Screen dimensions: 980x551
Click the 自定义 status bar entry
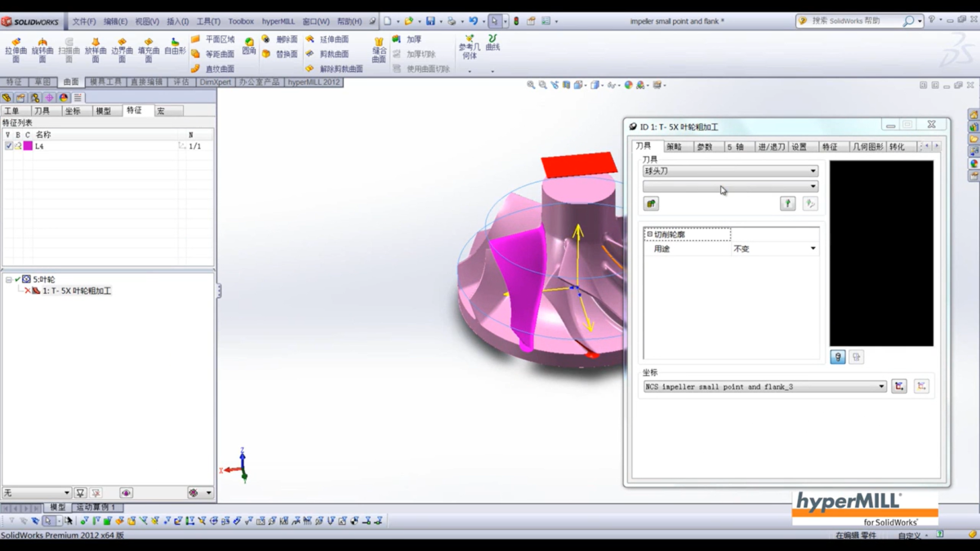pyautogui.click(x=908, y=535)
